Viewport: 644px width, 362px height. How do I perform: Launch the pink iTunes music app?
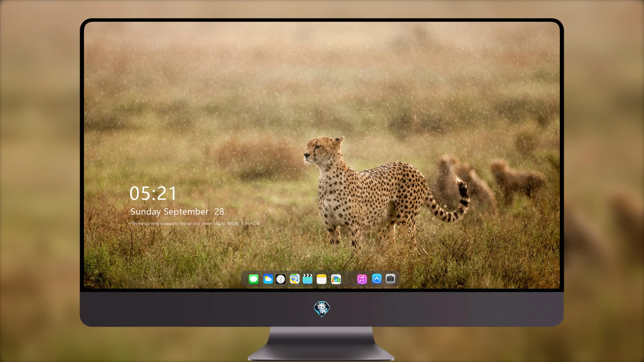point(362,279)
